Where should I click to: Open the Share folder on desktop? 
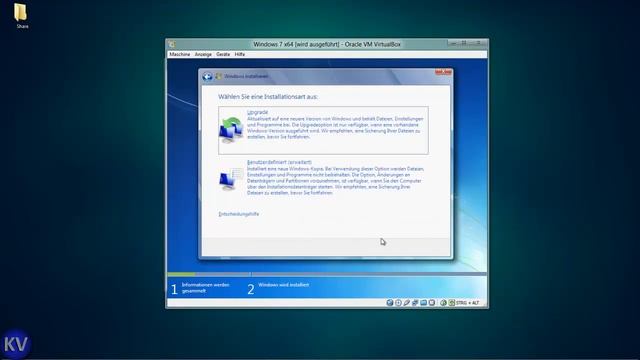pos(21,16)
